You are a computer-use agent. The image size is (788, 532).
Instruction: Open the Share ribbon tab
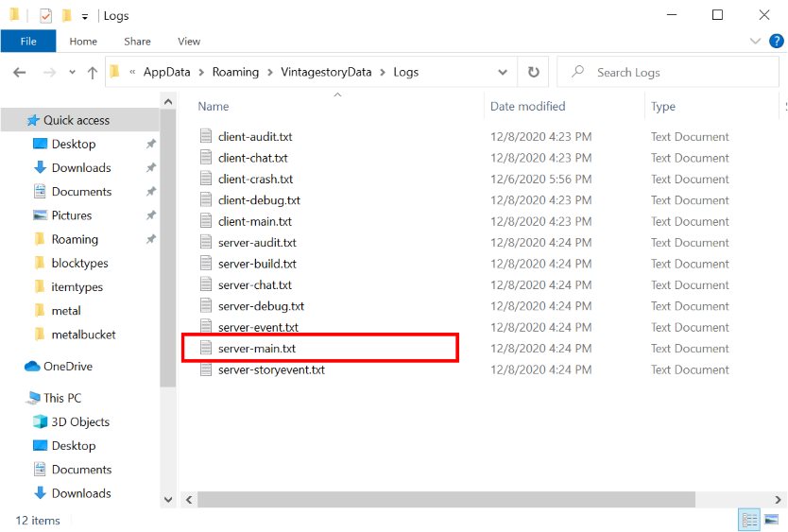pyautogui.click(x=137, y=42)
